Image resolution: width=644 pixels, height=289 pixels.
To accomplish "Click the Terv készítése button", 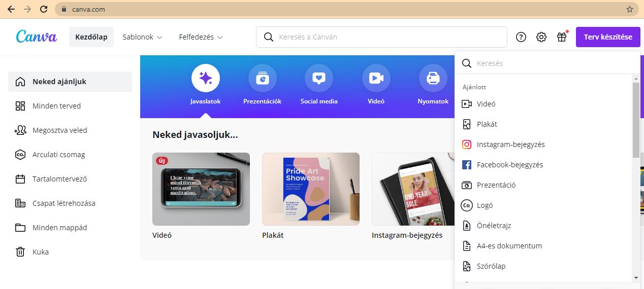I will pyautogui.click(x=608, y=37).
